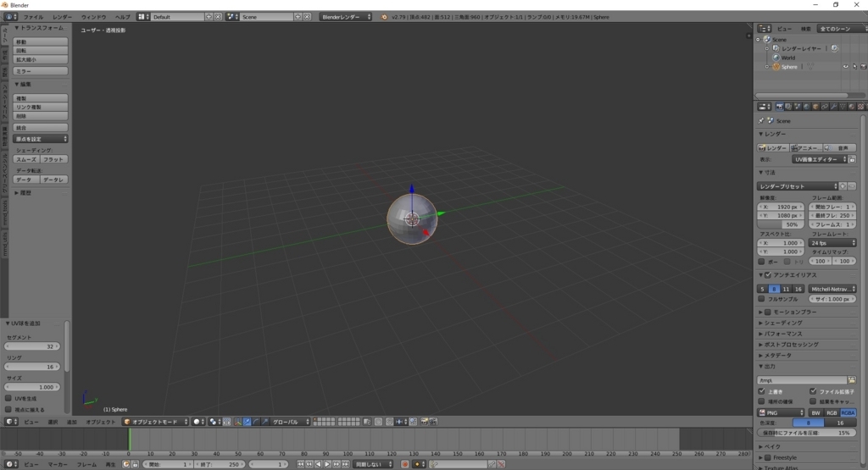Toggle Sphere selectability arrow in outliner

point(854,66)
